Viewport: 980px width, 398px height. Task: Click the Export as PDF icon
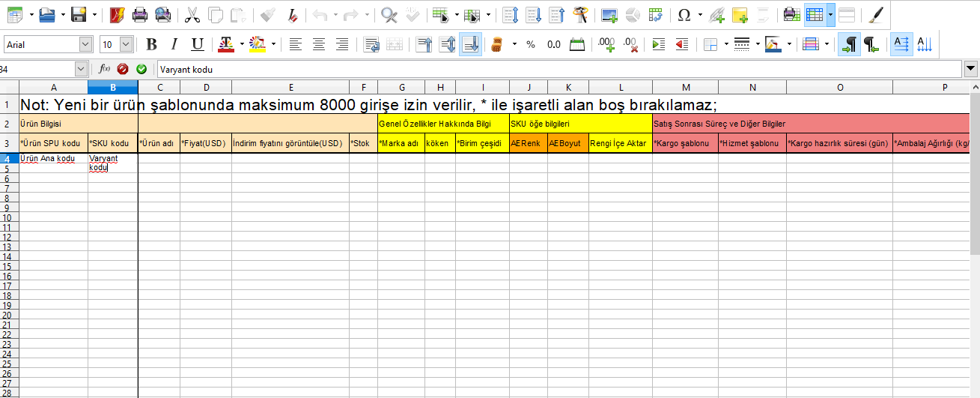click(x=117, y=14)
